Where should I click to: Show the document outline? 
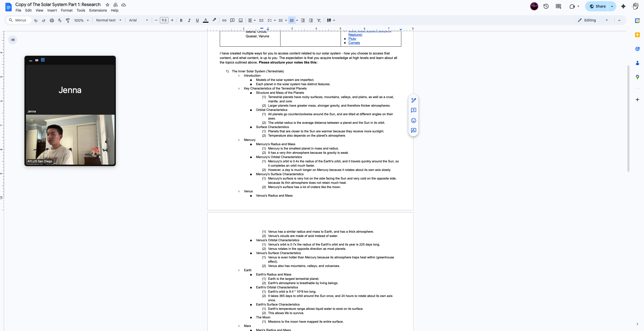coord(13,40)
